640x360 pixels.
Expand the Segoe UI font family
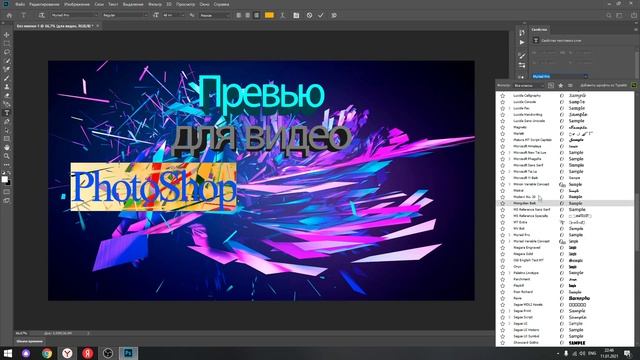point(509,323)
